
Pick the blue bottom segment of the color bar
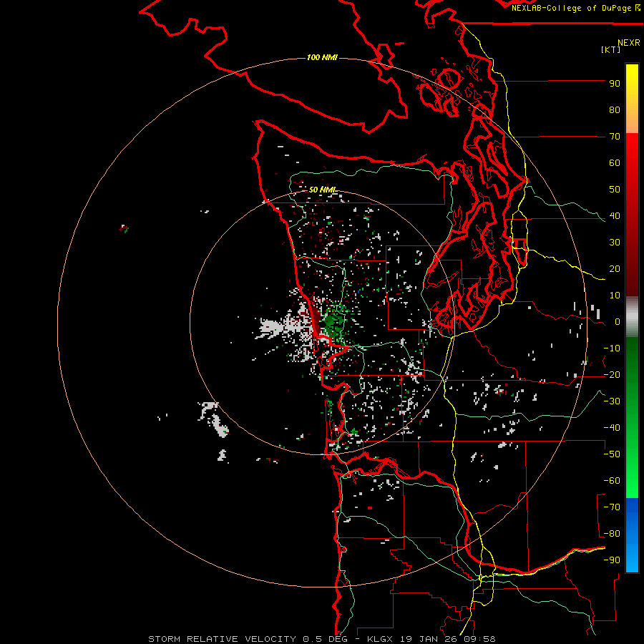click(632, 535)
